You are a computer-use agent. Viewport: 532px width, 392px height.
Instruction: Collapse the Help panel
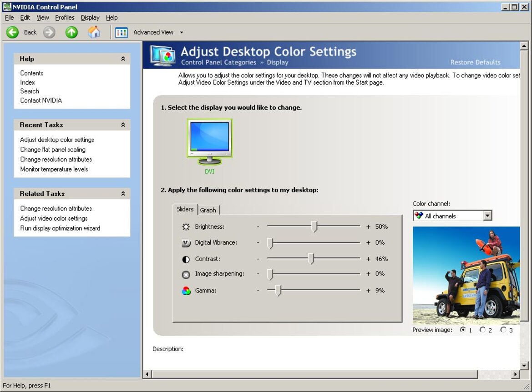tap(123, 59)
